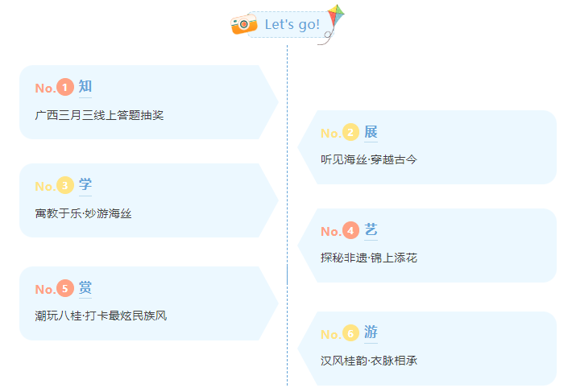The width and height of the screenshot is (572, 392).
Task: Open the 学 section heading
Action: pos(85,184)
